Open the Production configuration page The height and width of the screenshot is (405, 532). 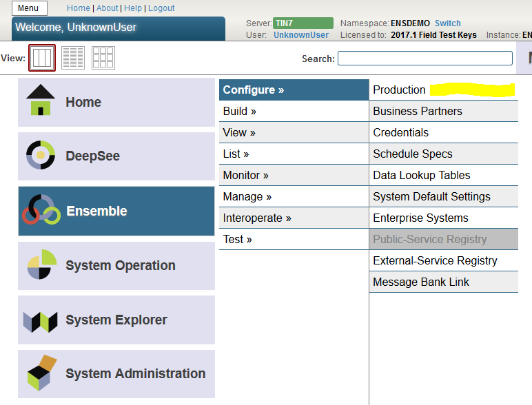tap(444, 90)
